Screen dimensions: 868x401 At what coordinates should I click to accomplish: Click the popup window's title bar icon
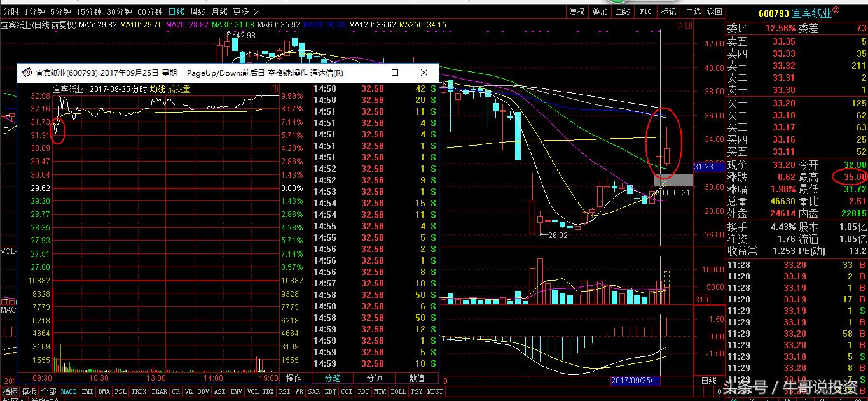pos(27,73)
